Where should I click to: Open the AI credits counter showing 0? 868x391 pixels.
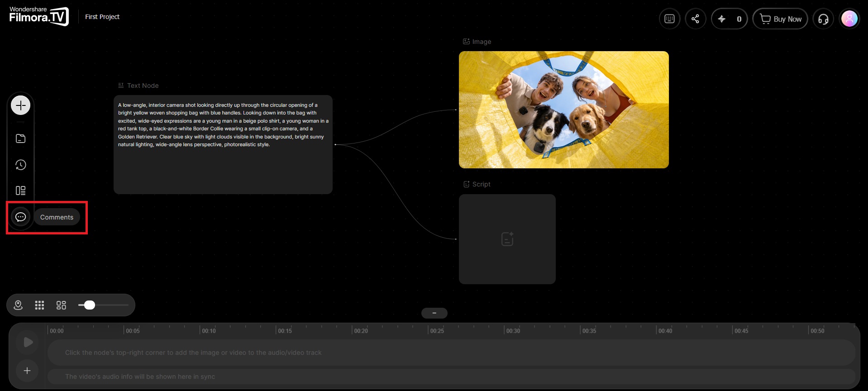click(x=729, y=19)
